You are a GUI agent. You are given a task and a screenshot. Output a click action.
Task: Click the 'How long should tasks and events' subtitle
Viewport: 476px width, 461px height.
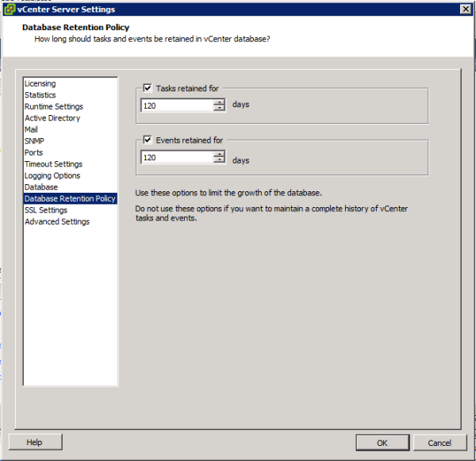coord(152,39)
